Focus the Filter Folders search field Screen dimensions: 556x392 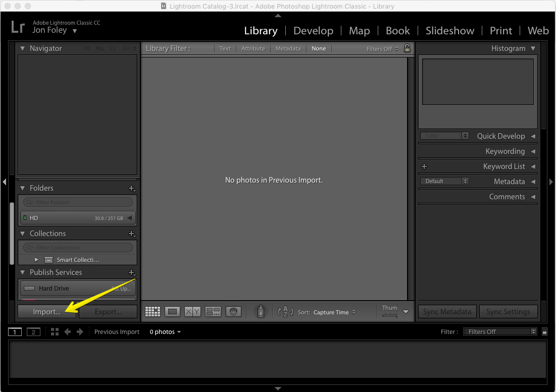[78, 202]
